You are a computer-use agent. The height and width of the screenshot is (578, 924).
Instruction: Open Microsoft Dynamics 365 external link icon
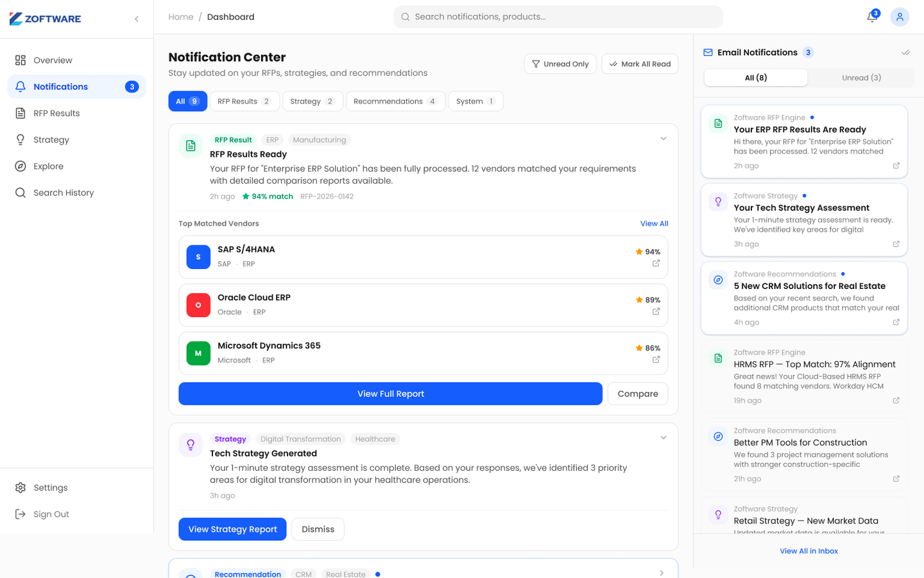(x=656, y=360)
